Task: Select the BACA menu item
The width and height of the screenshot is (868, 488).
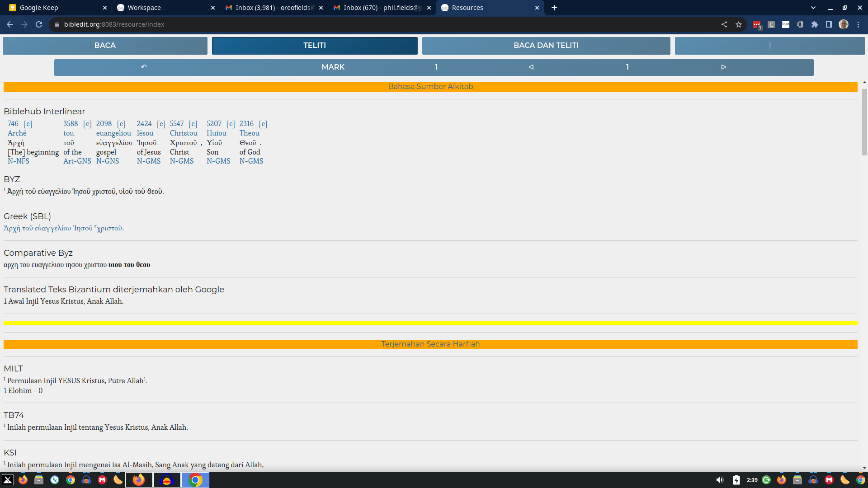Action: point(105,46)
